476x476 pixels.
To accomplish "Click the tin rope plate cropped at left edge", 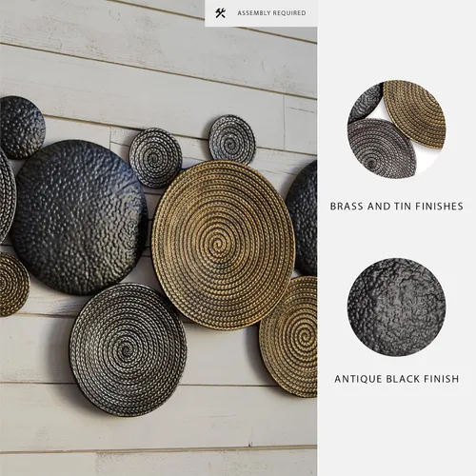I will coord(7,197).
